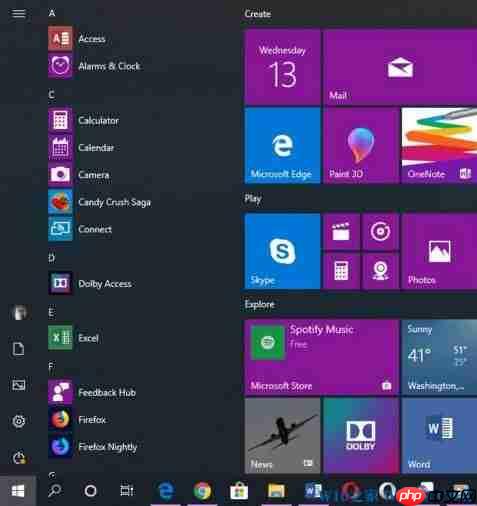Click the letter C group header
The height and width of the screenshot is (506, 477).
pos(52,94)
